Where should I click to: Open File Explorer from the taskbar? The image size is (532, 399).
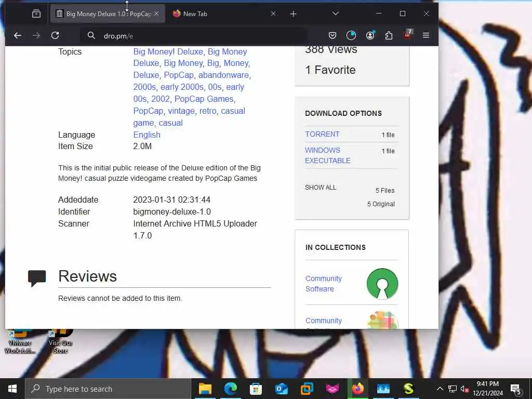click(x=205, y=389)
